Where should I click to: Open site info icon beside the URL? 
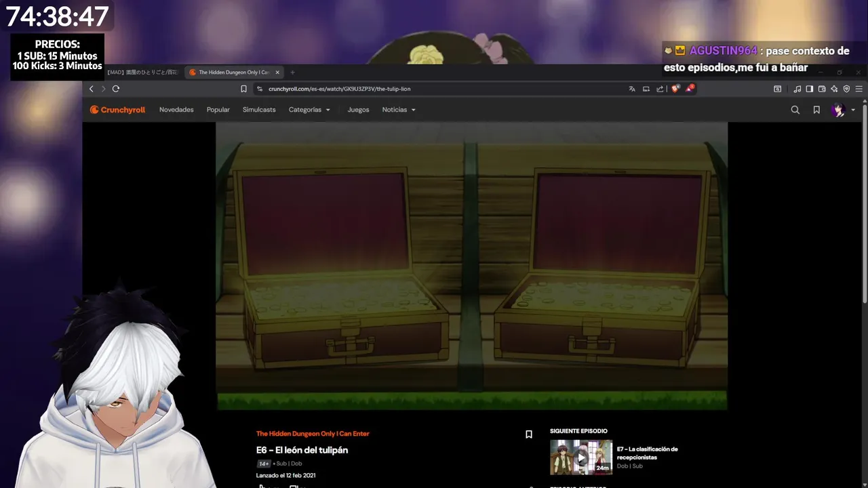(x=260, y=89)
